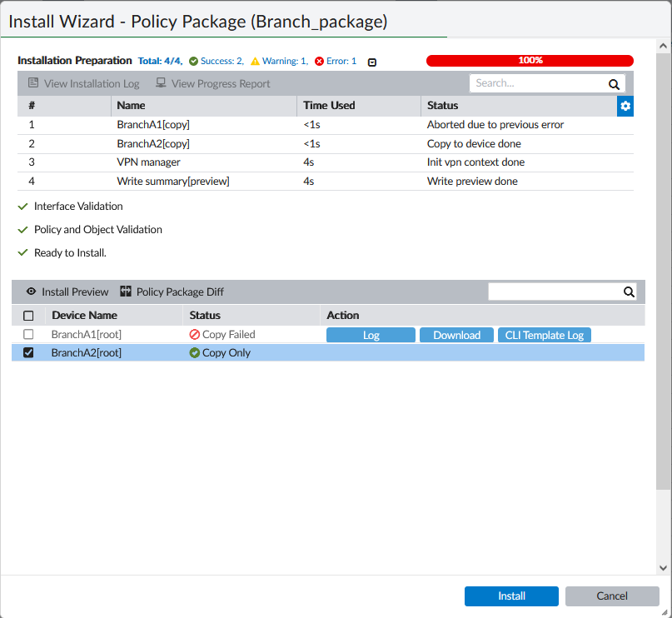
Task: Click the Error: 1 filter
Action: (x=336, y=61)
